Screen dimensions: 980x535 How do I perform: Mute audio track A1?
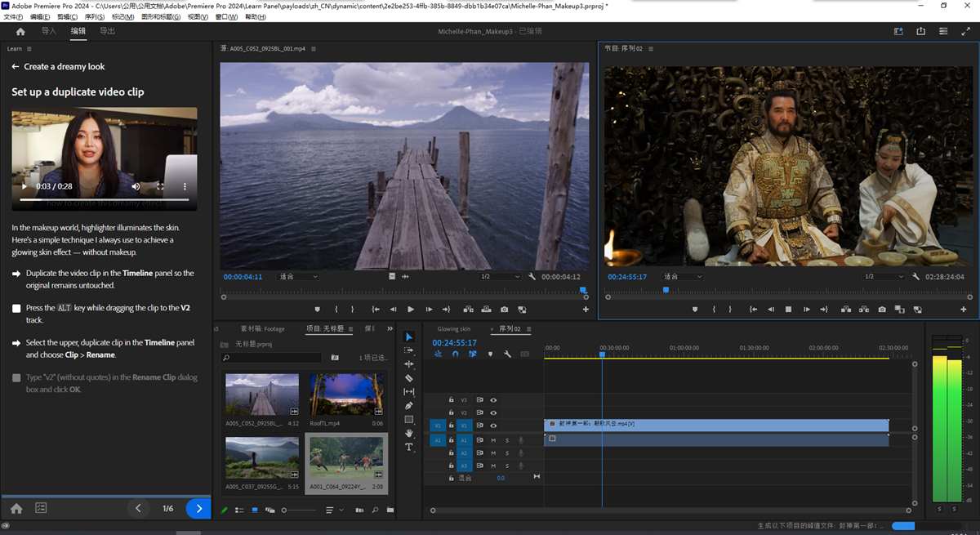click(x=493, y=440)
